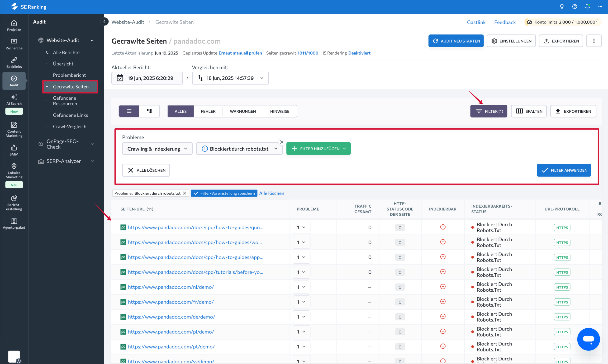Click the user avatar at bottom left
This screenshot has height=364, width=608.
pyautogui.click(x=14, y=356)
